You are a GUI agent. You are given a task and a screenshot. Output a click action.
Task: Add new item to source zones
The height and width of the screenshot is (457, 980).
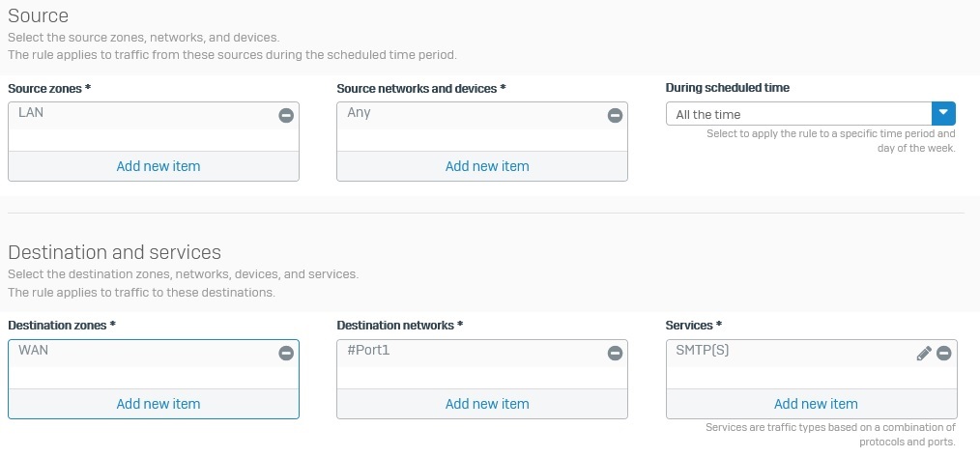[x=159, y=166]
